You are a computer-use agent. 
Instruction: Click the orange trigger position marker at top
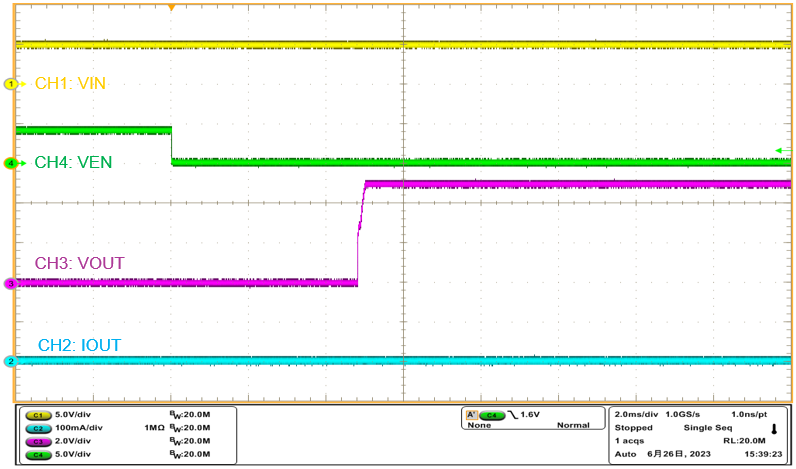[171, 8]
